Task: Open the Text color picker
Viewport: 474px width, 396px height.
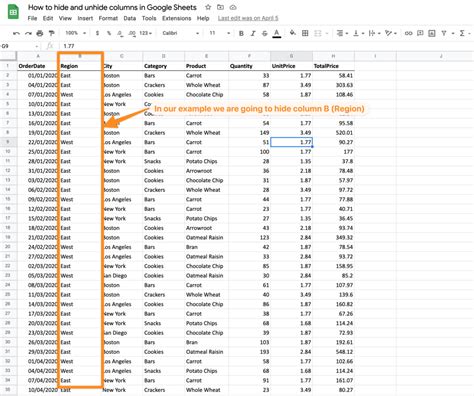Action: 277,33
